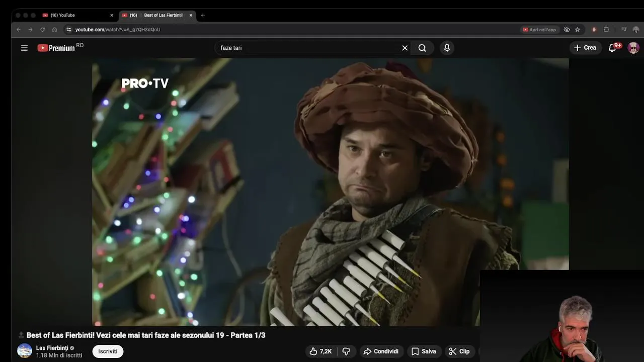Viewport: 644px width, 362px height.
Task: Switch to the '(16) YouTube' browser tab
Action: pyautogui.click(x=77, y=15)
